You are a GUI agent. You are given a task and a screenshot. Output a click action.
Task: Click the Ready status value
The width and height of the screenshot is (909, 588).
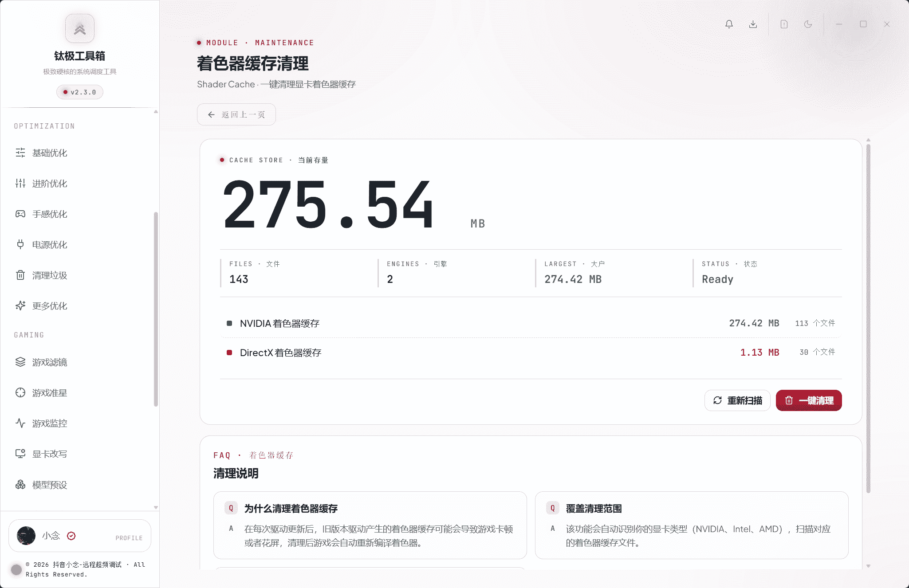coord(717,279)
